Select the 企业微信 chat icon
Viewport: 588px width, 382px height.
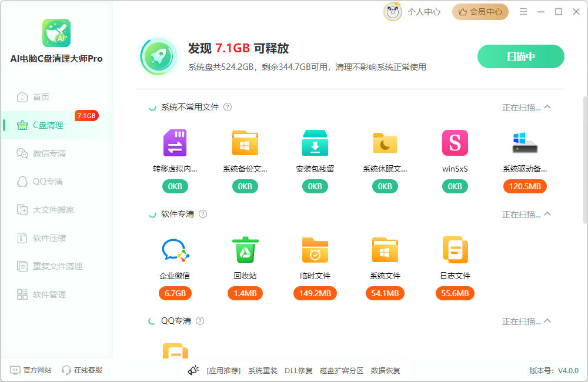tap(175, 250)
